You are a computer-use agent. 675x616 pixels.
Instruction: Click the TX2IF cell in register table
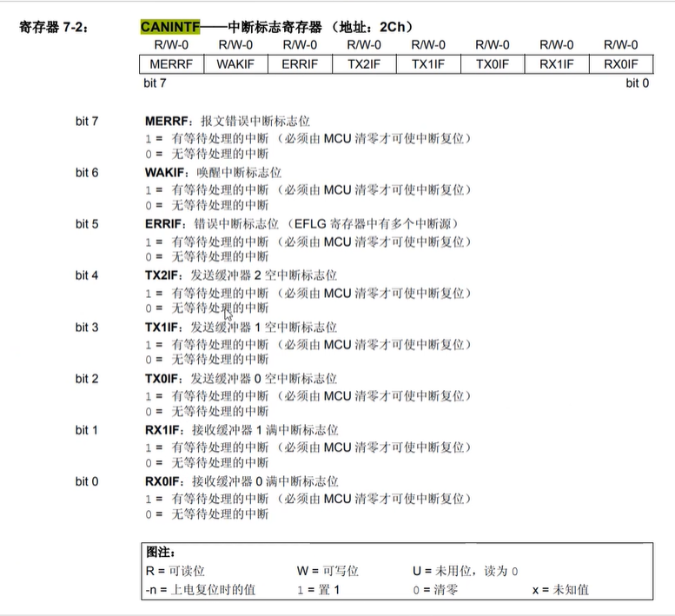click(364, 64)
